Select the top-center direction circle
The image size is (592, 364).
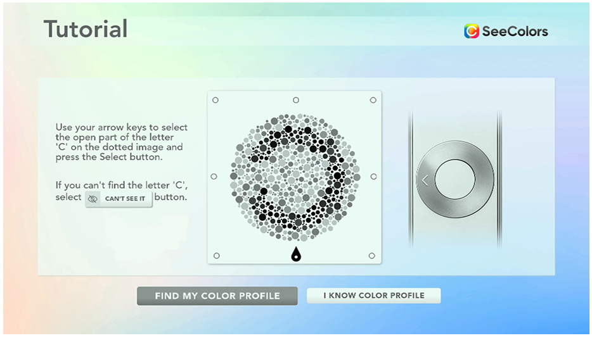tap(295, 100)
